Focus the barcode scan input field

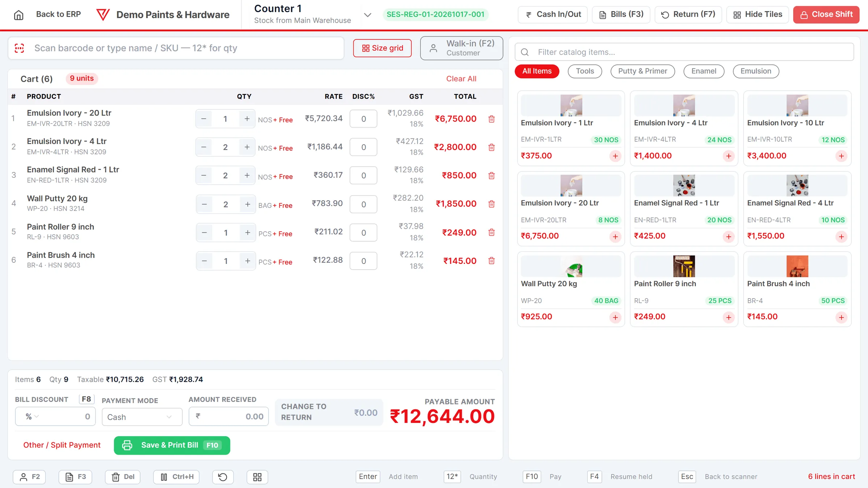176,48
